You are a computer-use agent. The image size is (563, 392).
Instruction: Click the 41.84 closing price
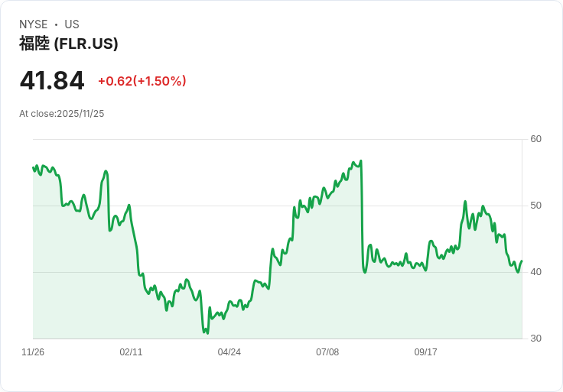[52, 81]
